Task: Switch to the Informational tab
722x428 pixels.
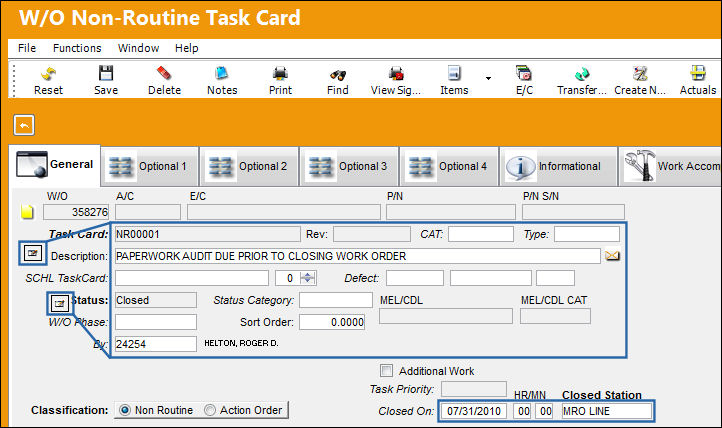Action: [x=558, y=166]
